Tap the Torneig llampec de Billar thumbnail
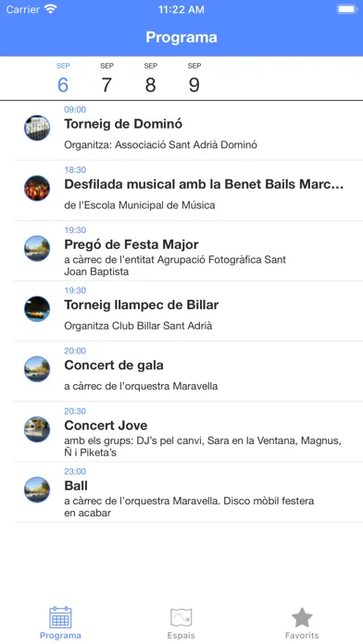The width and height of the screenshot is (363, 644). coord(37,309)
